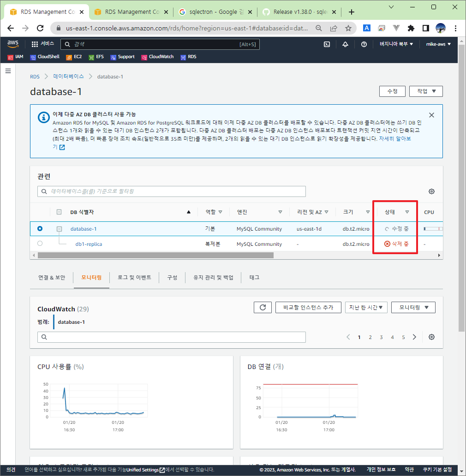Image resolution: width=466 pixels, height=476 pixels.
Task: Open region selector 버지니아 북부
Action: tap(396, 44)
